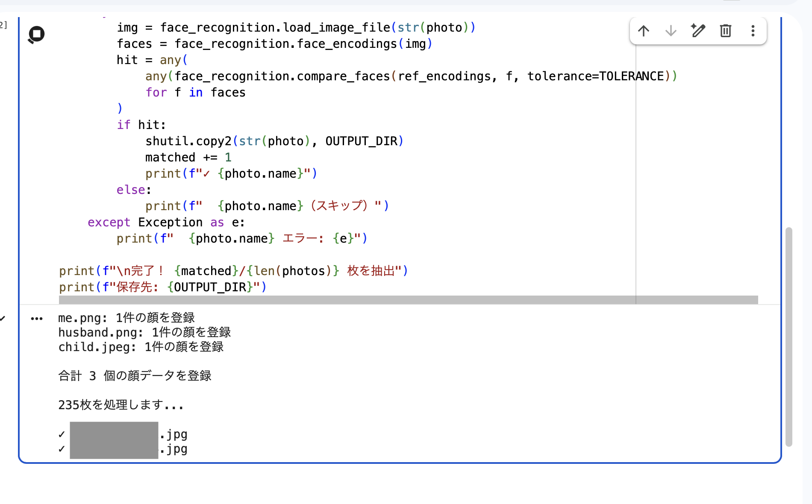Click the "except Exception as e:" line

point(166,223)
